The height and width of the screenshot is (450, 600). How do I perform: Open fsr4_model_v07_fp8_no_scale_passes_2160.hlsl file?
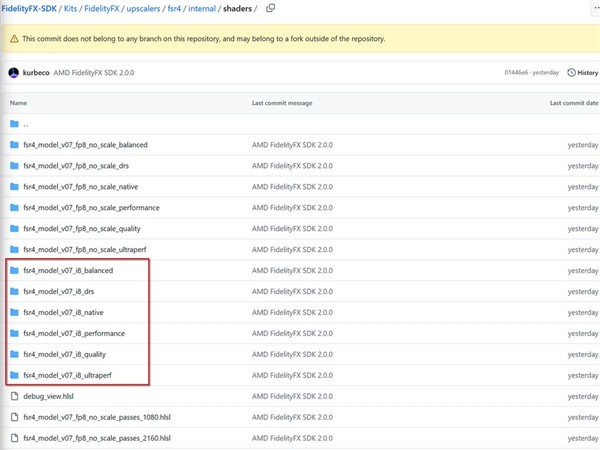[x=97, y=438]
